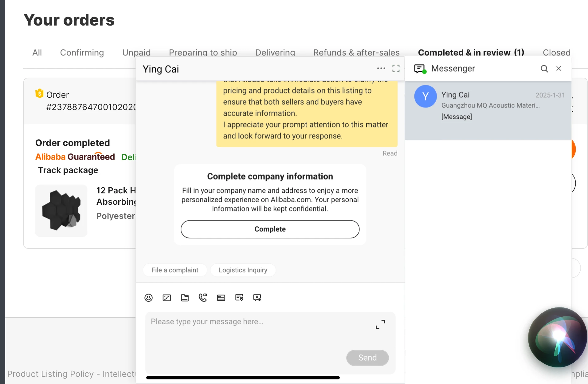
Task: Open the acoustic panel product thumbnail
Action: [x=61, y=211]
